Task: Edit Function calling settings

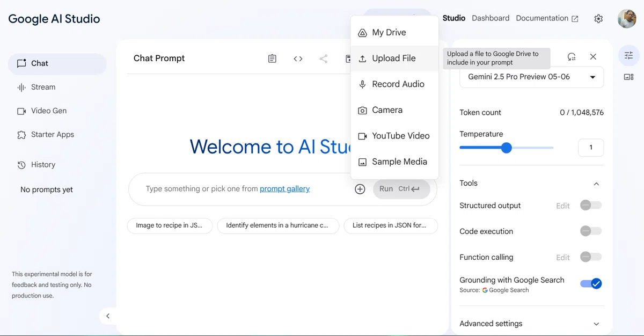Action: (x=563, y=258)
